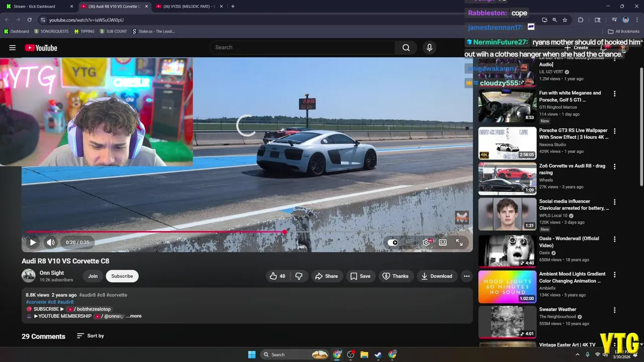Open Fun with white Meganes thumbnail
Image resolution: width=644 pixels, height=362 pixels.
click(507, 106)
